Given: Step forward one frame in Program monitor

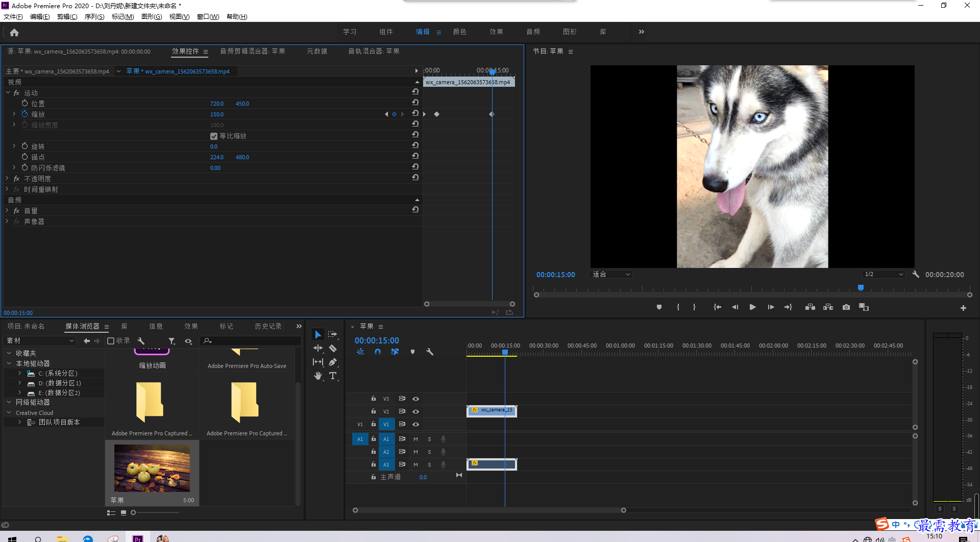Looking at the screenshot, I should 771,307.
